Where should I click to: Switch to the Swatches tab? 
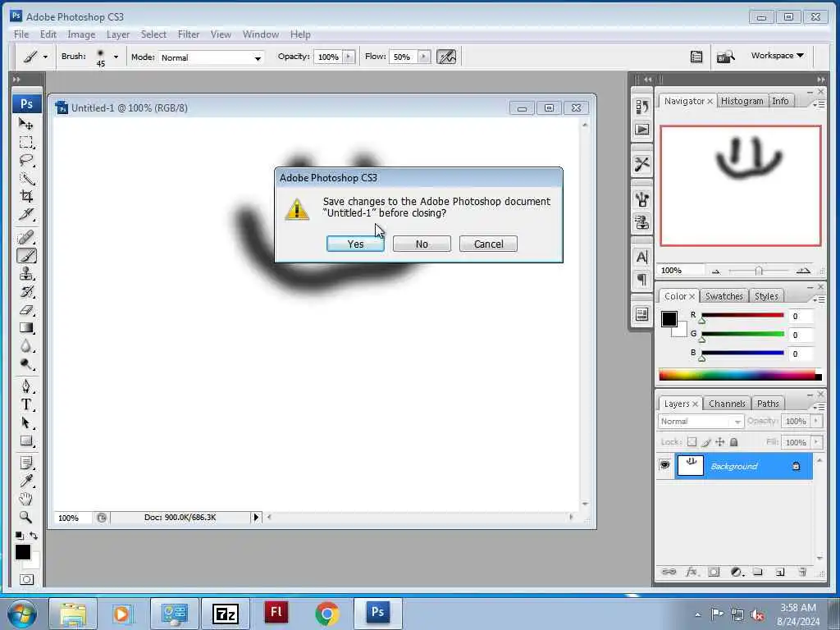724,296
